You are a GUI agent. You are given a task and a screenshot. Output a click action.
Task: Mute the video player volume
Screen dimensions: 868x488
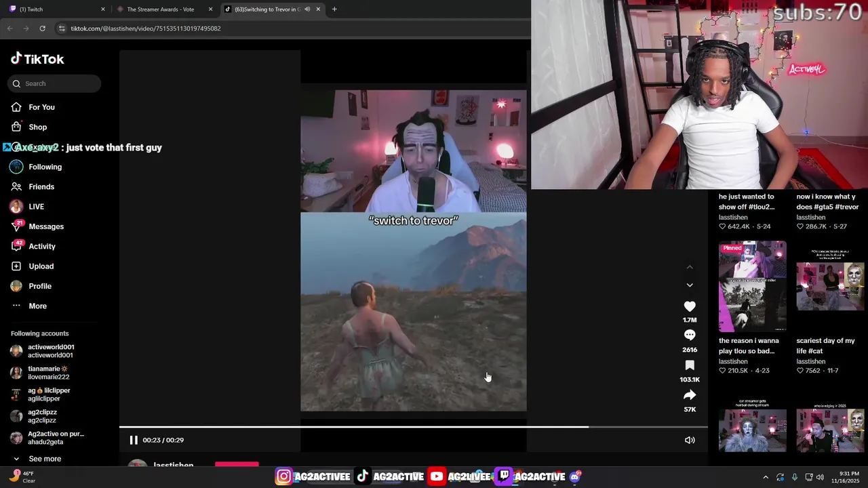coord(690,440)
